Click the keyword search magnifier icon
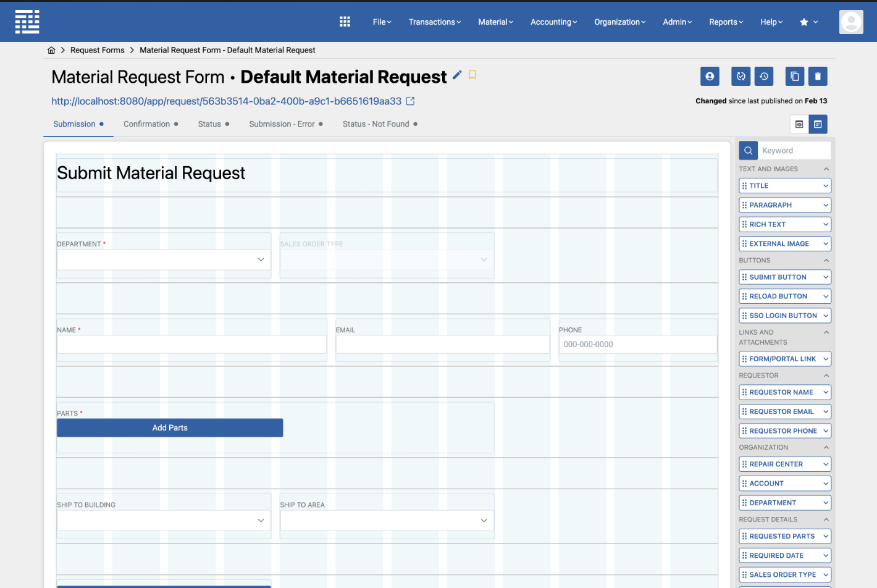The image size is (877, 588). click(x=748, y=150)
